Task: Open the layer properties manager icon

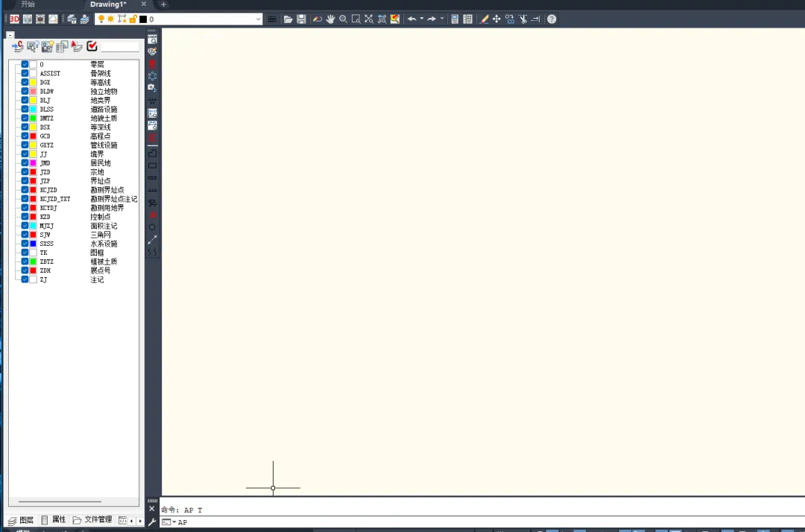Action: coord(72,19)
